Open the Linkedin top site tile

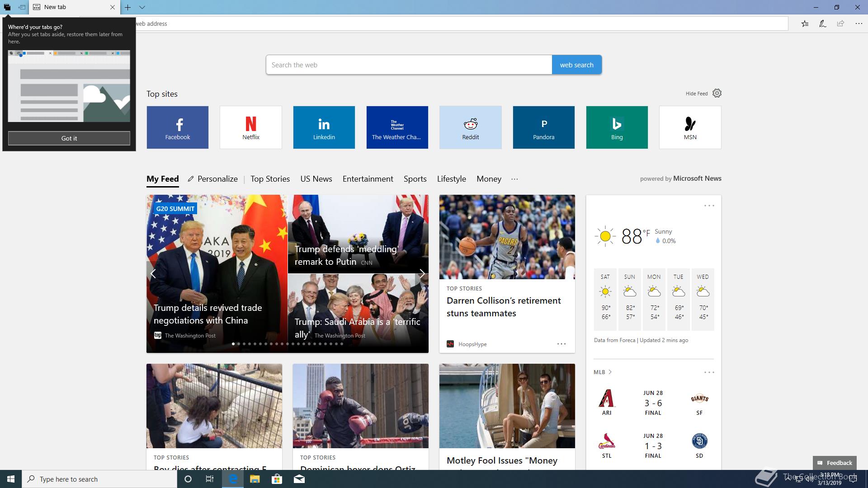click(x=324, y=127)
